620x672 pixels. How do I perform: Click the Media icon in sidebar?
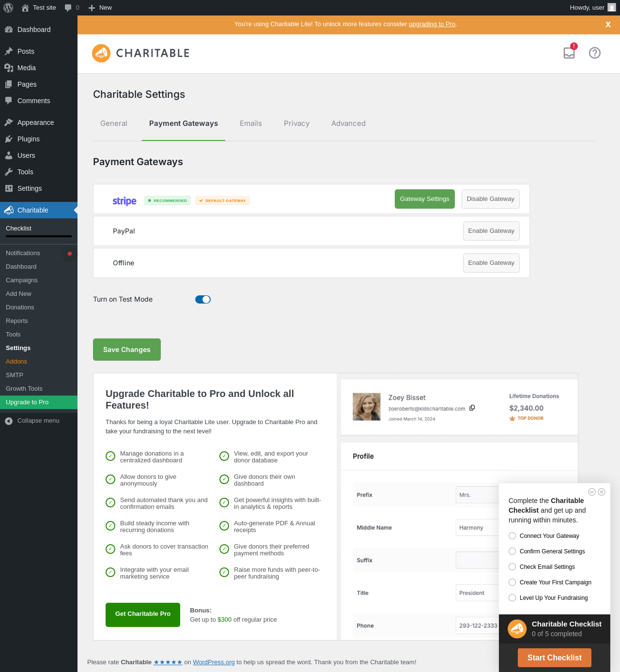tap(9, 68)
